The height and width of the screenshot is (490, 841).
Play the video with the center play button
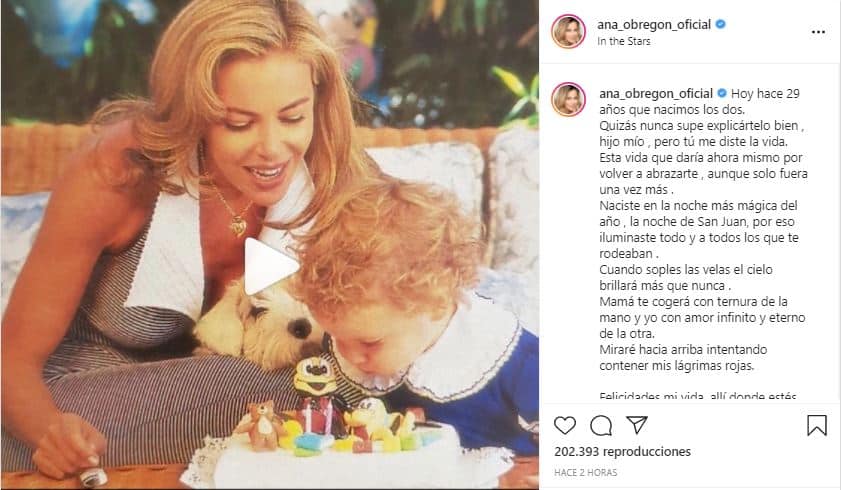tap(271, 266)
